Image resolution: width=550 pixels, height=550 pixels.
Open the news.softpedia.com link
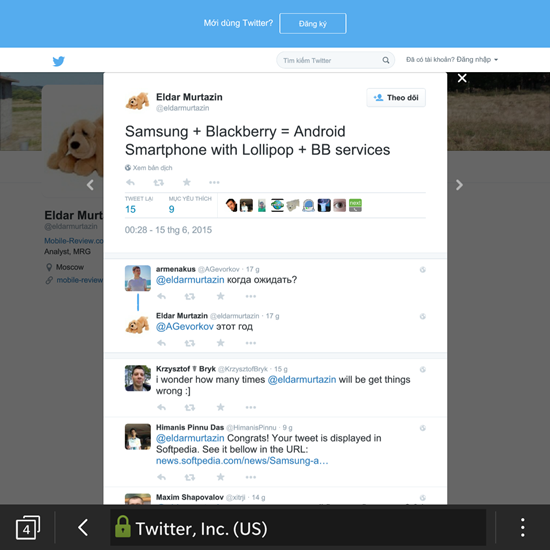(x=242, y=461)
